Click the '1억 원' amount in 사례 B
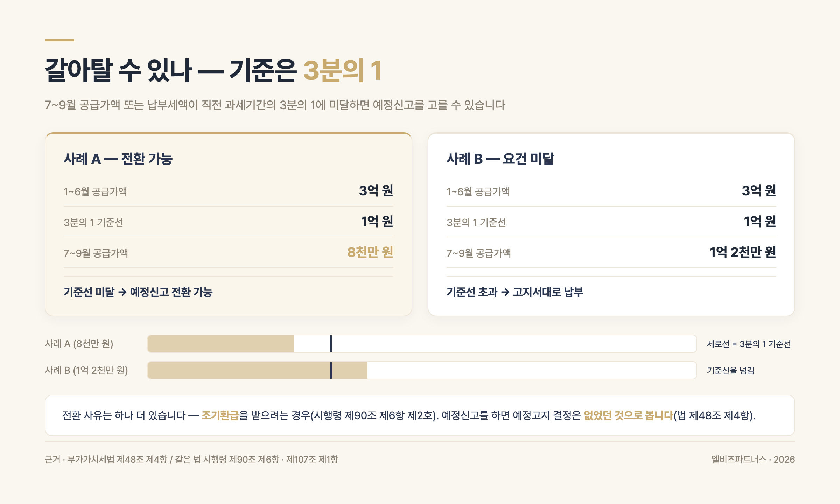840x504 pixels. point(760,221)
